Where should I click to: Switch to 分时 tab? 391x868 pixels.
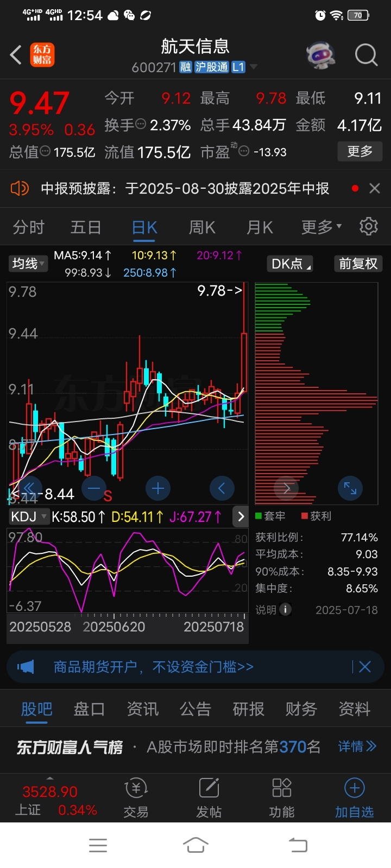(x=29, y=227)
